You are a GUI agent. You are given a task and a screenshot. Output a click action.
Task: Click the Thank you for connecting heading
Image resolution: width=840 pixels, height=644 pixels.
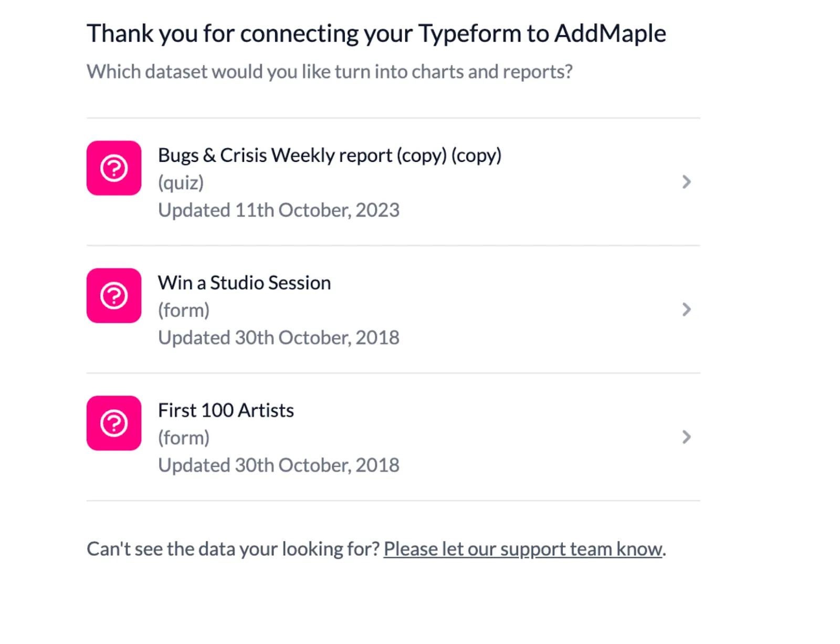(x=376, y=34)
